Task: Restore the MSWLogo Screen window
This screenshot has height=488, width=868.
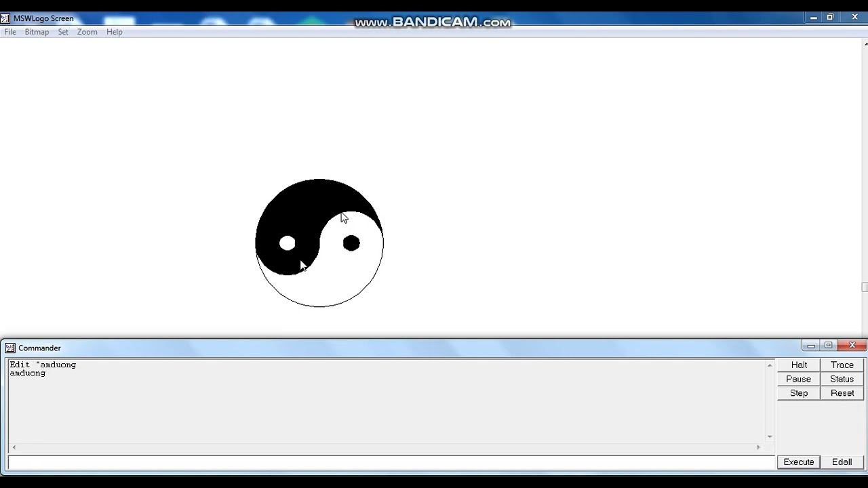Action: tap(830, 18)
